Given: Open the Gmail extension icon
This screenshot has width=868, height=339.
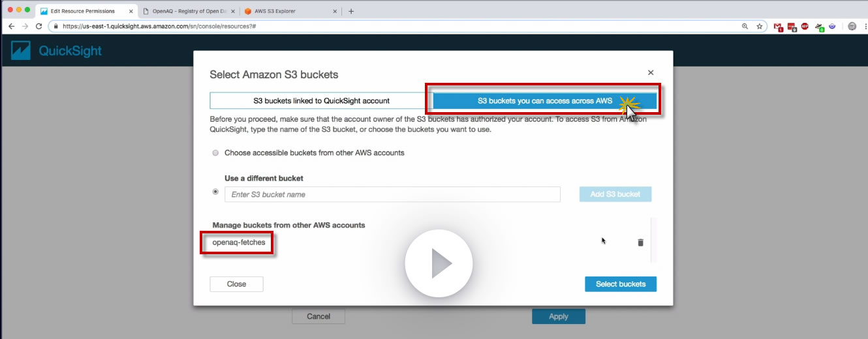Looking at the screenshot, I should [778, 27].
